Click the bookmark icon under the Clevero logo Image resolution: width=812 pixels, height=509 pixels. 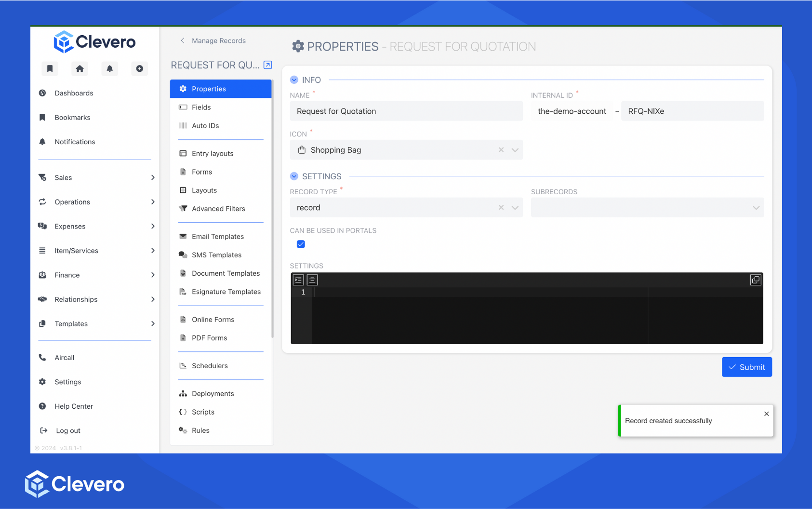point(50,68)
